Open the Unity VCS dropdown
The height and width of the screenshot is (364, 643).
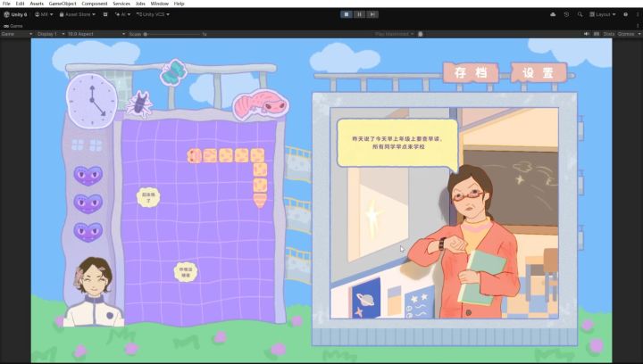(x=153, y=14)
